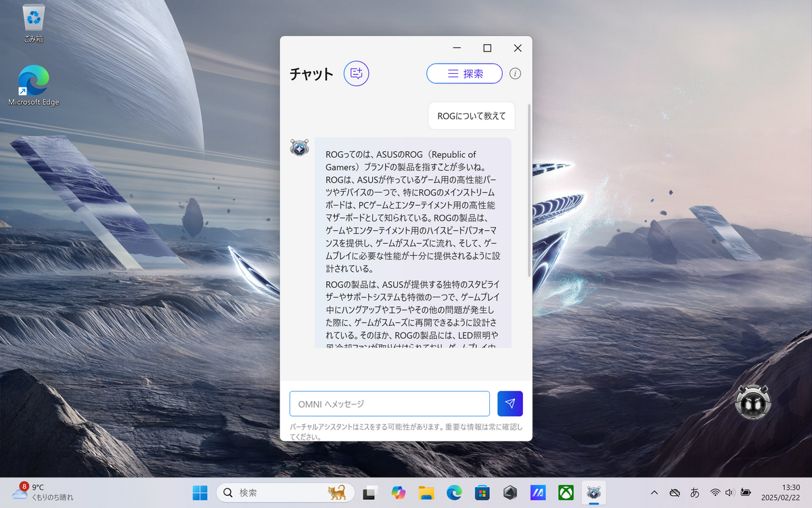Open Wi-Fi network tray icon
Screen dimensions: 812x508
tap(715, 492)
